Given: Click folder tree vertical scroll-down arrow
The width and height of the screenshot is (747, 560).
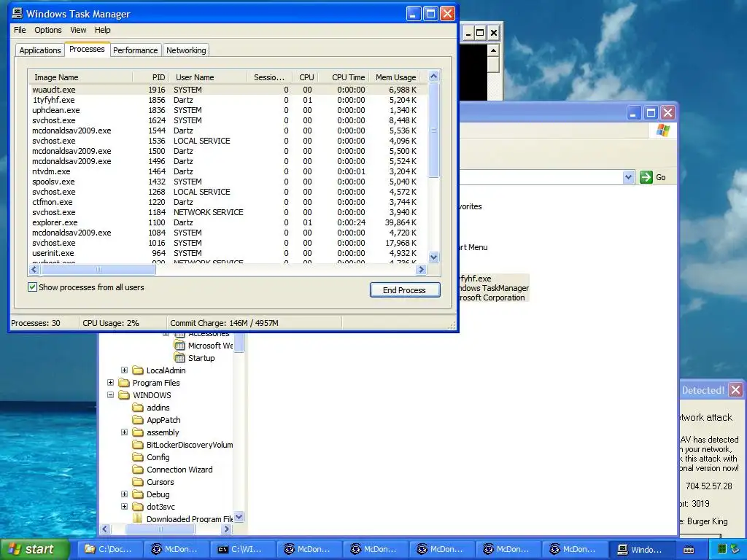Looking at the screenshot, I should [239, 517].
